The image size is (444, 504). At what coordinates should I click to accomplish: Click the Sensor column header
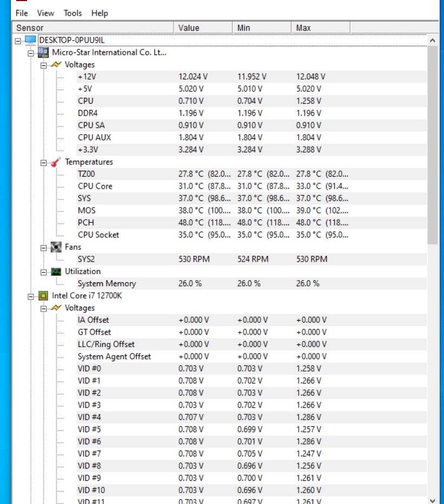92,28
